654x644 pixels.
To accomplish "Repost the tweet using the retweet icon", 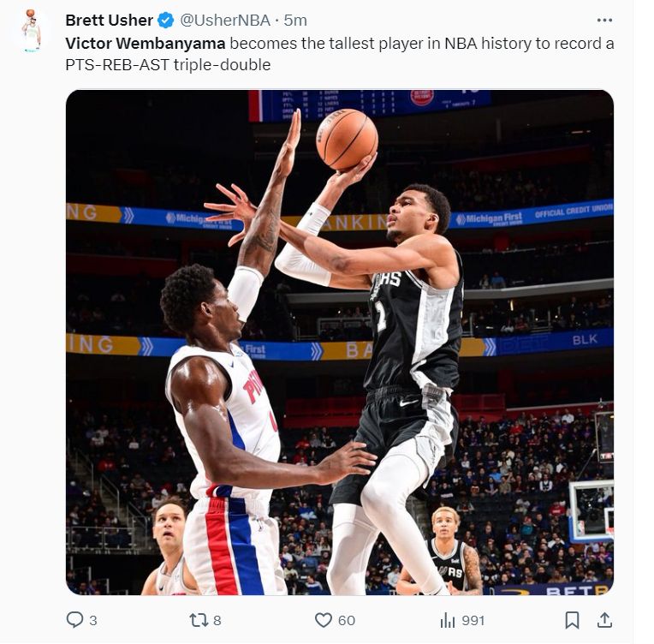I will [x=199, y=620].
